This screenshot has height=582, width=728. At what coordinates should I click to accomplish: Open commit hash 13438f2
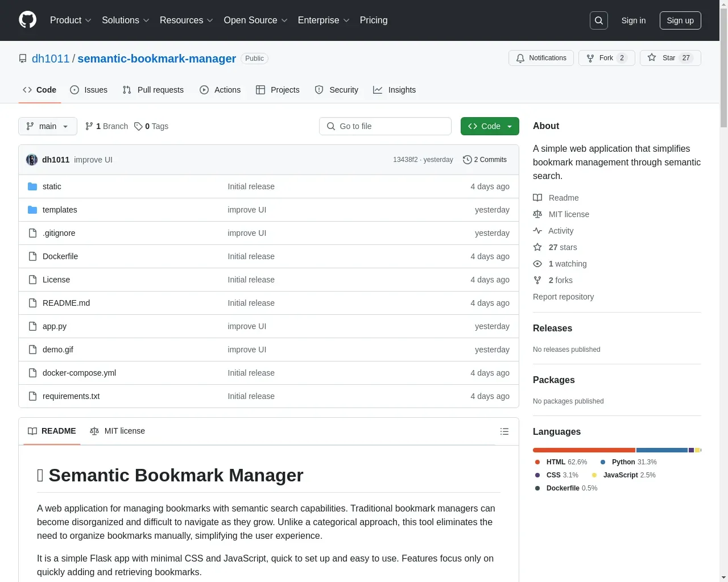pos(406,160)
